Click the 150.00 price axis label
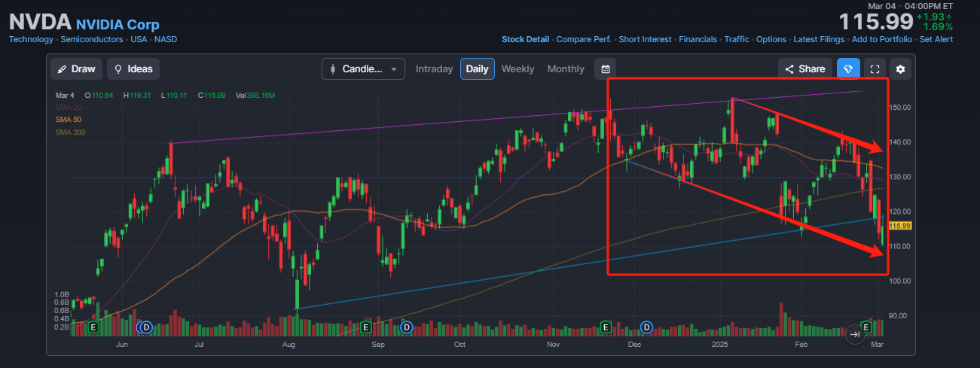The image size is (980, 368). (900, 108)
